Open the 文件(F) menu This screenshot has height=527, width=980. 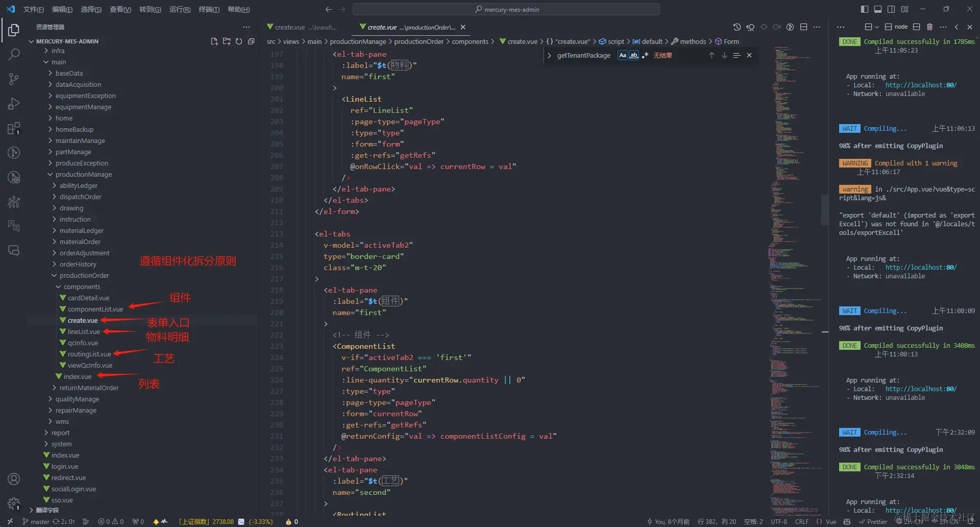[x=33, y=9]
